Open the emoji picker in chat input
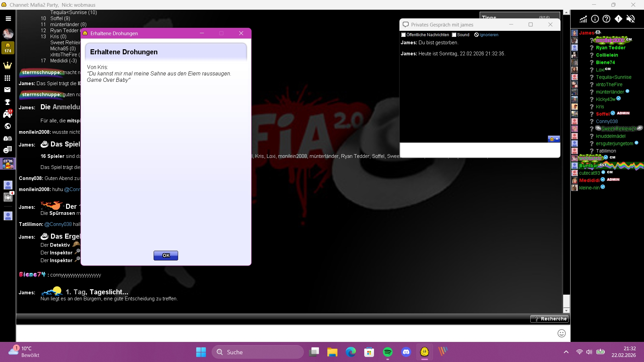 [561, 333]
